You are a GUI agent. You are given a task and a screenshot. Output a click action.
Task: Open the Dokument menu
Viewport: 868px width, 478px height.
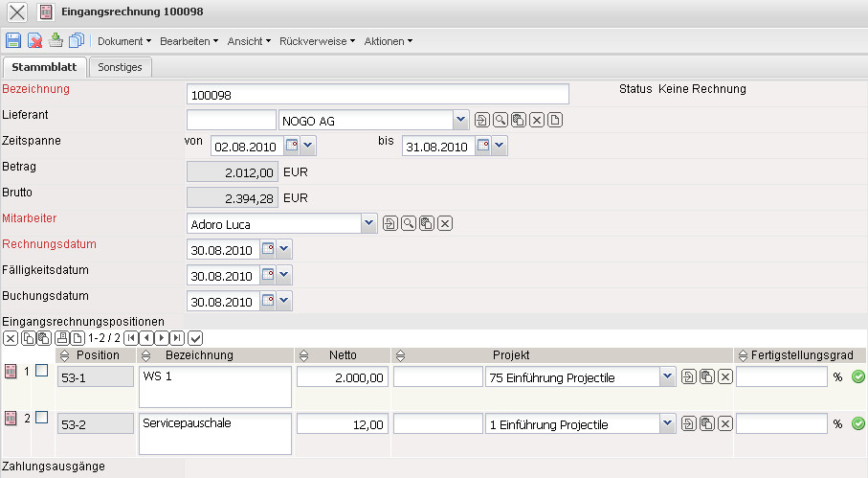pos(124,41)
